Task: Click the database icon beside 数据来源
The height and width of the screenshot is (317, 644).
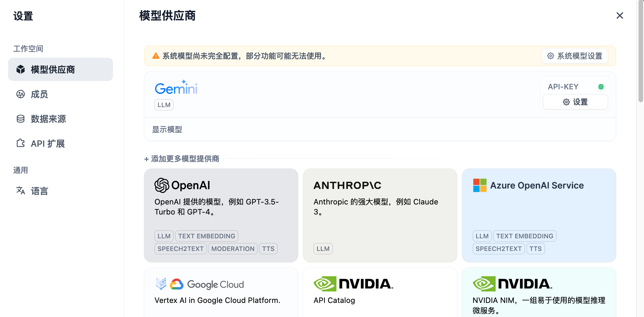Action: click(21, 119)
